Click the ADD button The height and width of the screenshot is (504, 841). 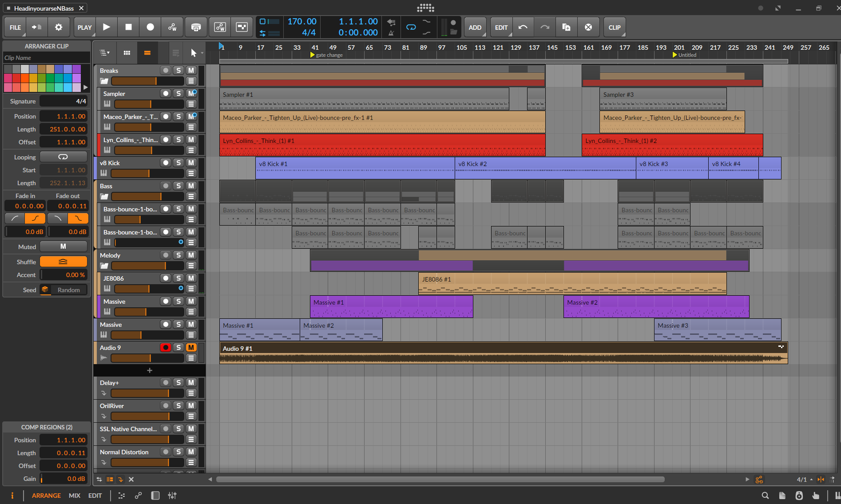(475, 27)
